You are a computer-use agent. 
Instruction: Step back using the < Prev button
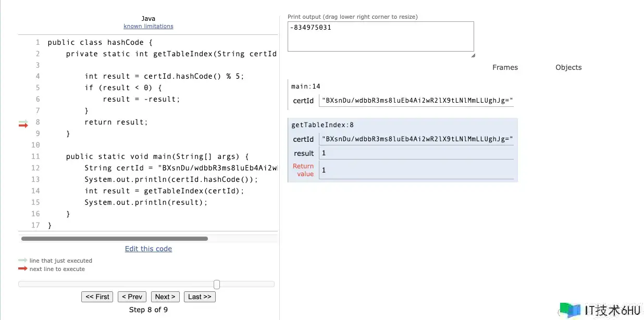pyautogui.click(x=132, y=297)
